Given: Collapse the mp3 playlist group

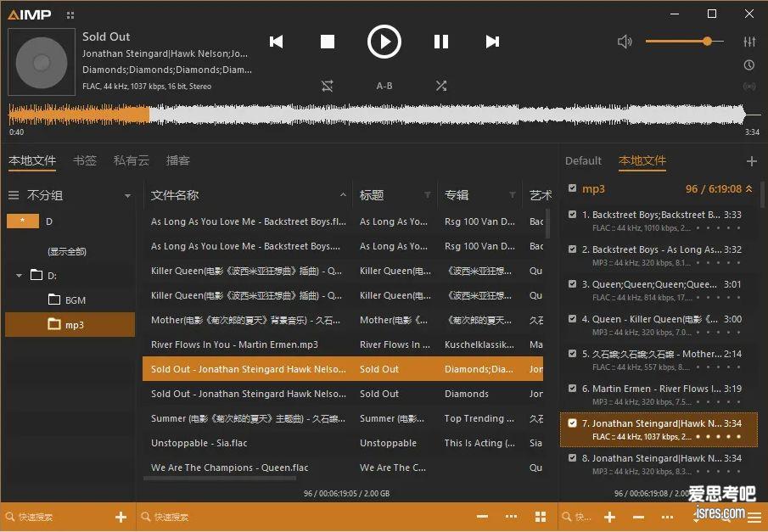Looking at the screenshot, I should 748,188.
